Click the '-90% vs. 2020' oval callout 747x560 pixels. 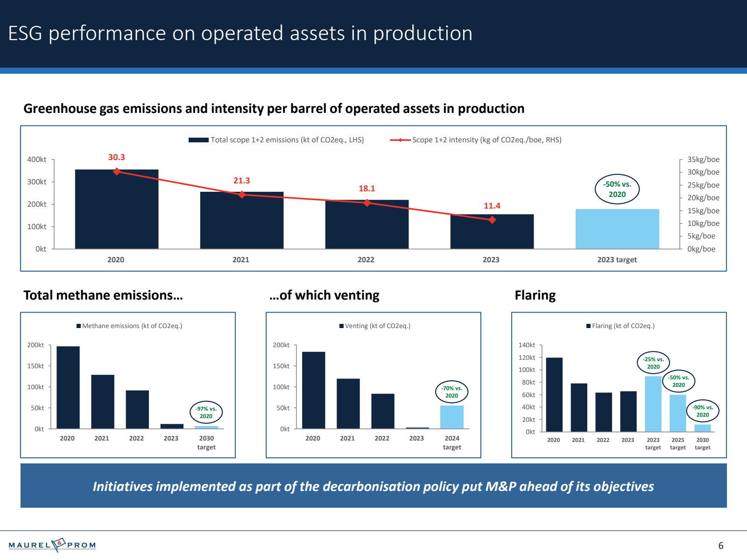click(703, 411)
